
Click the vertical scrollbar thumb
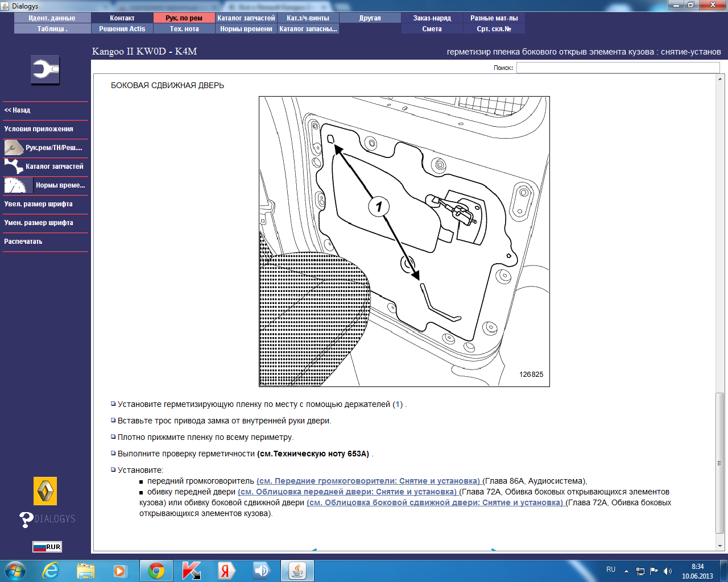coord(720,463)
